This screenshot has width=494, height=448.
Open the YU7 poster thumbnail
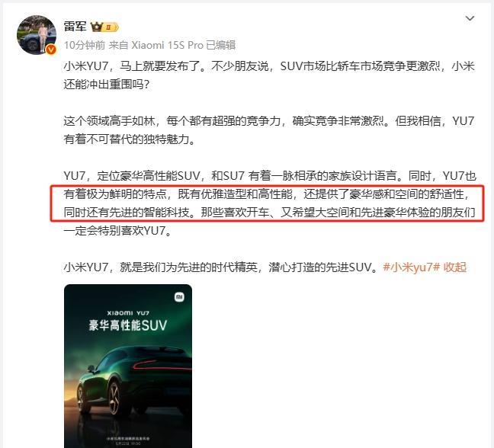[x=128, y=366]
